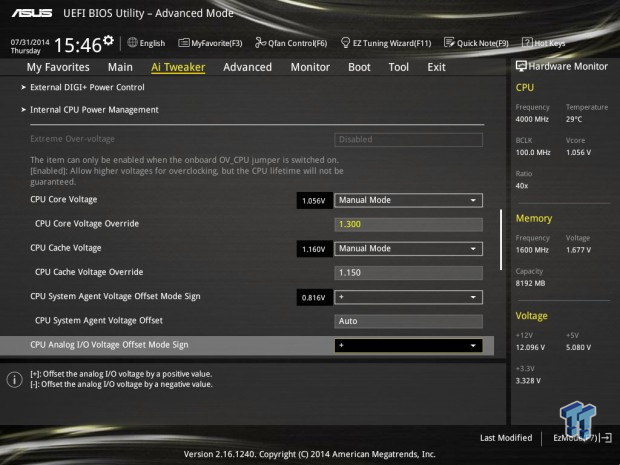Click the 40x Ratio value

[522, 185]
